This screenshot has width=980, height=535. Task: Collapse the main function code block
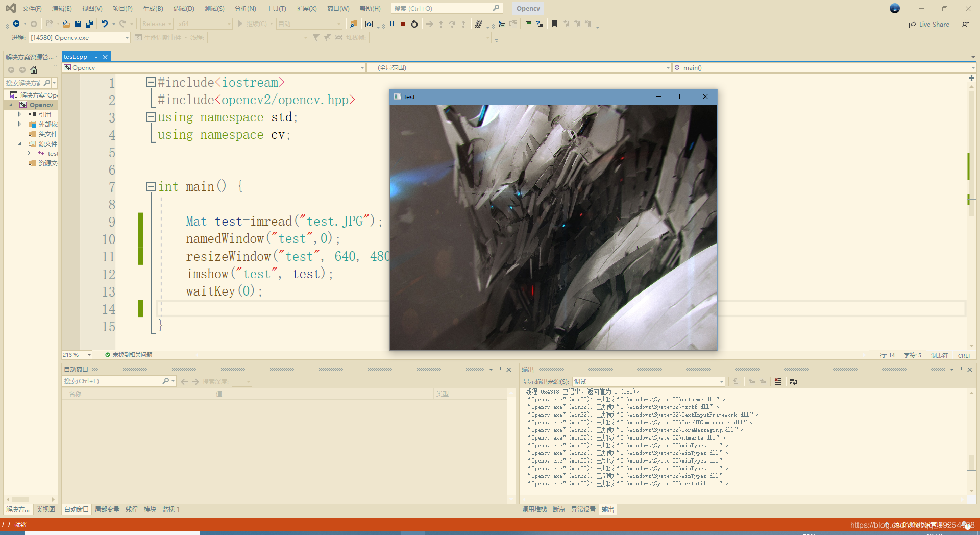[x=151, y=187]
